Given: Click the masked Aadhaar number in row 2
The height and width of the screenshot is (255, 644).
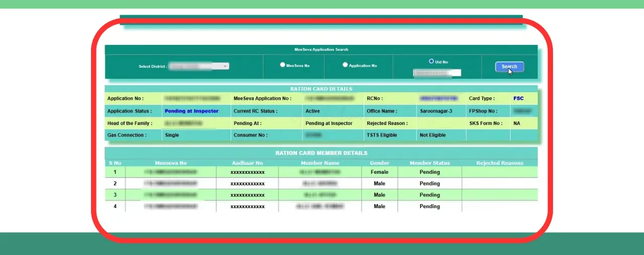Looking at the screenshot, I should click(x=248, y=183).
